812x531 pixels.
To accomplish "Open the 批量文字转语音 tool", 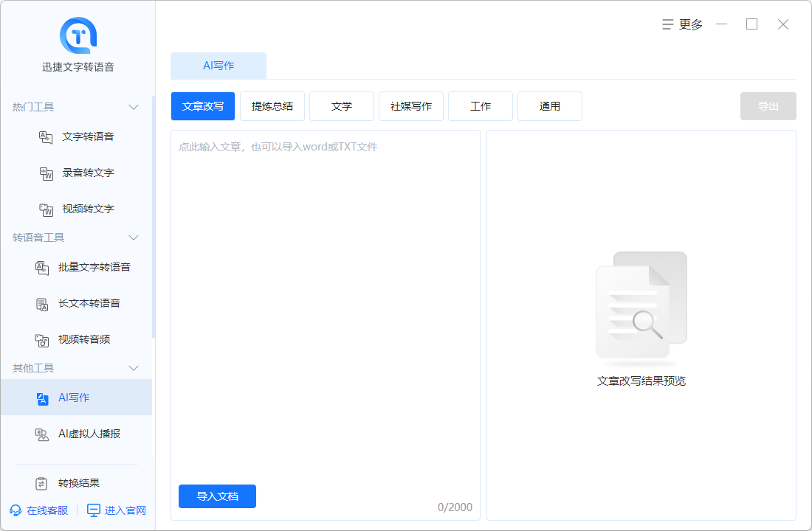I will click(x=76, y=268).
